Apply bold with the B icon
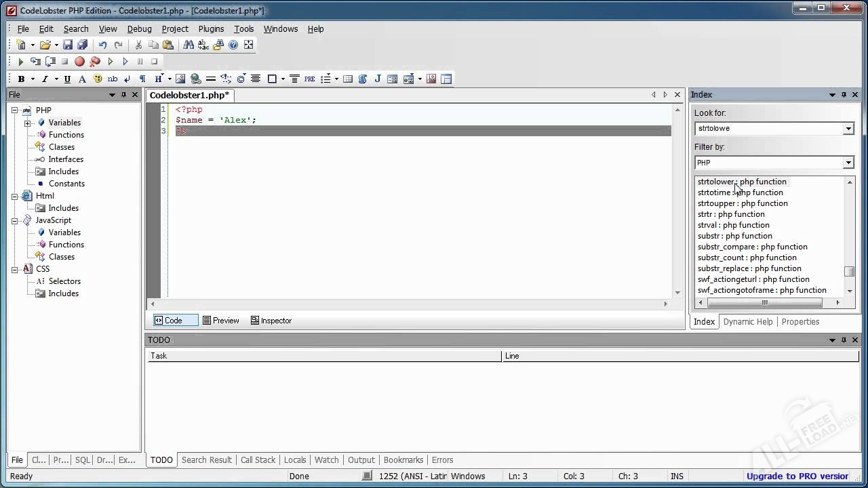Screen dimensions: 868x488 point(21,79)
